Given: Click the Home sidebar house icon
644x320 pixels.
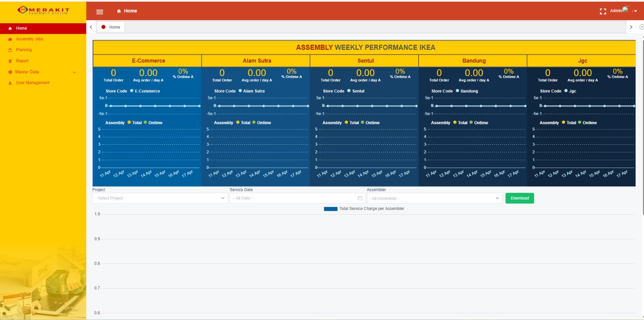Looking at the screenshot, I should pos(10,29).
